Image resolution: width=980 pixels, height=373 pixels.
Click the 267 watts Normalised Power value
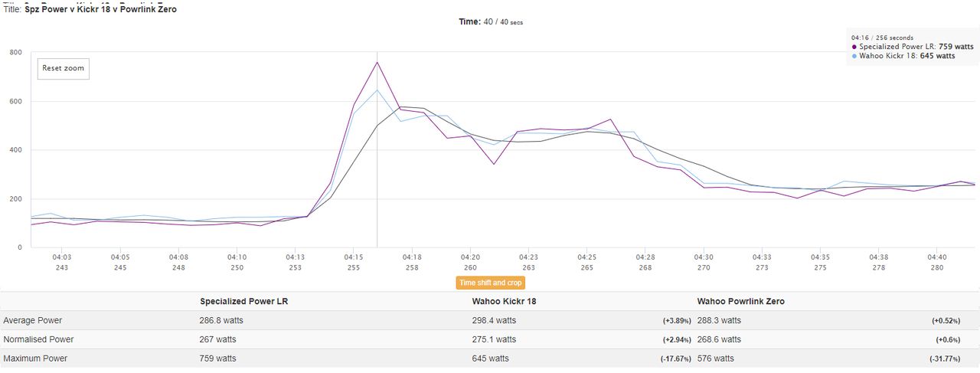point(217,339)
